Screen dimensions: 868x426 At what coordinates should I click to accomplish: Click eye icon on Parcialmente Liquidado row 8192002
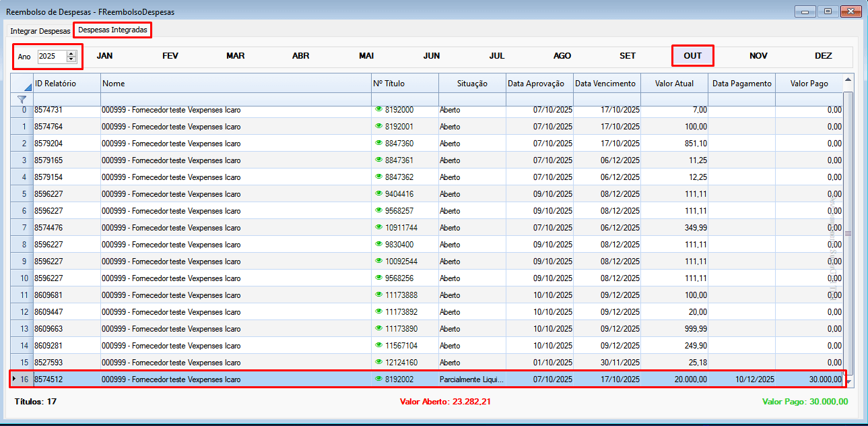[378, 379]
